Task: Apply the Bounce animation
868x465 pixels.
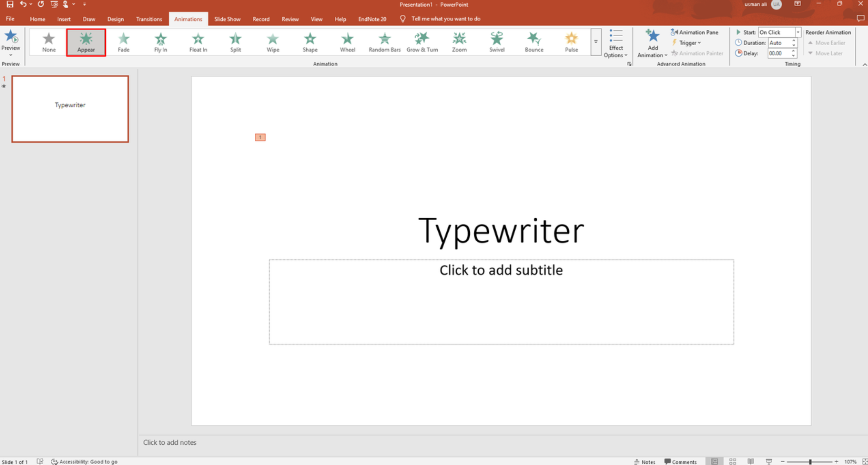Action: (533, 42)
